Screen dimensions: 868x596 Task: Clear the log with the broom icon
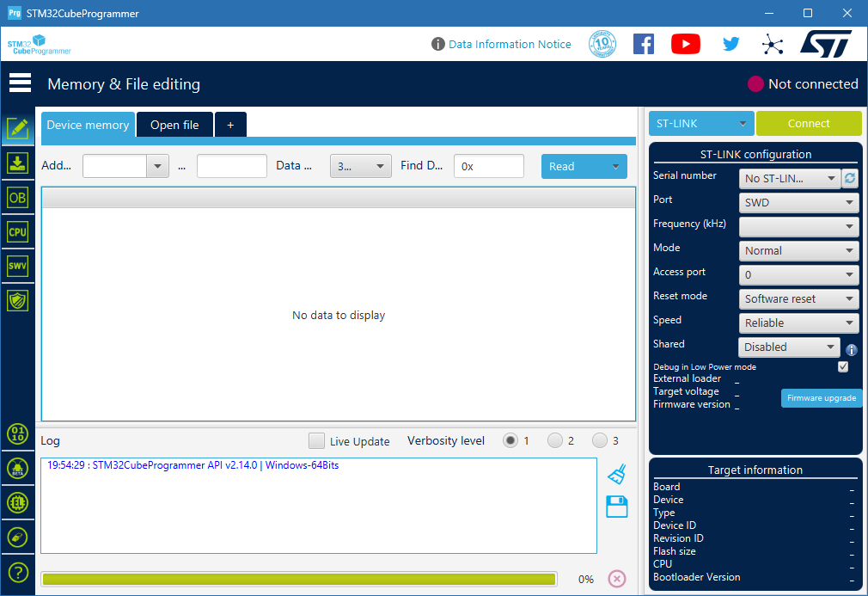(x=617, y=474)
